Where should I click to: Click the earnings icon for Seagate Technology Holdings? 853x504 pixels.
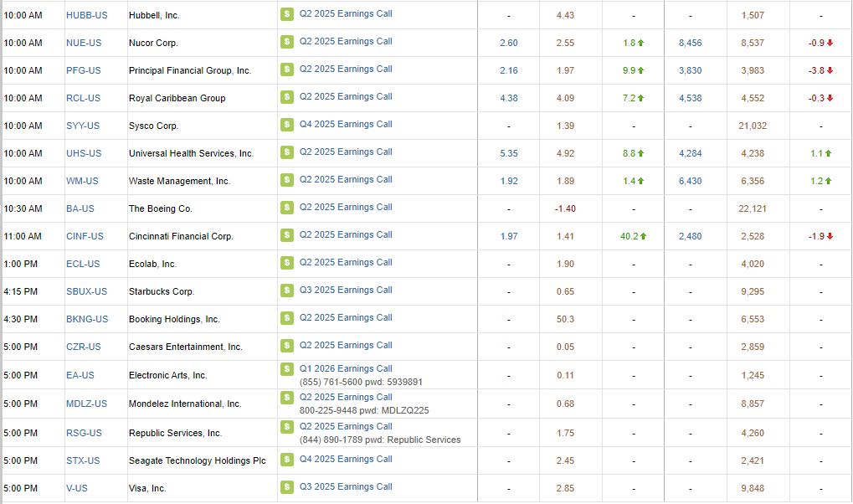(286, 460)
